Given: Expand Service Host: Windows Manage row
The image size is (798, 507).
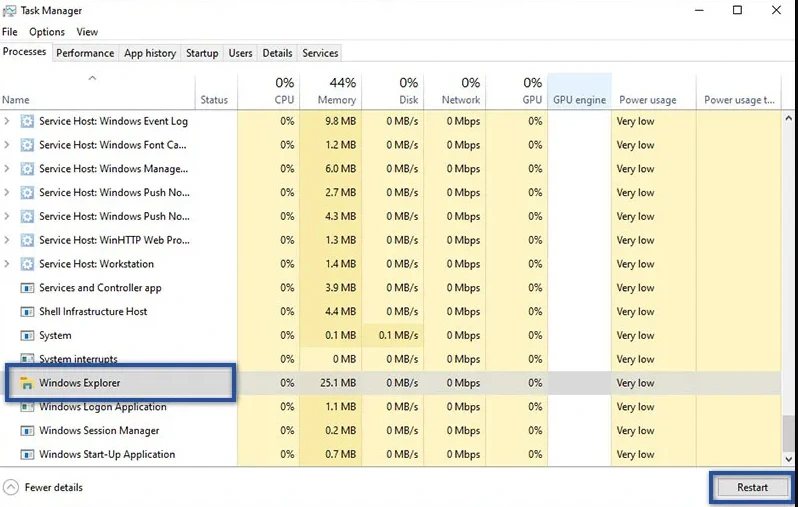Looking at the screenshot, I should coord(7,169).
